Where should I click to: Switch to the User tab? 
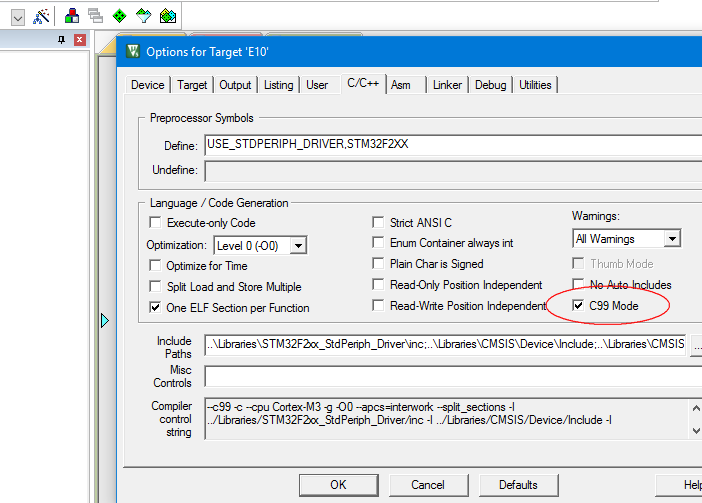tap(317, 85)
